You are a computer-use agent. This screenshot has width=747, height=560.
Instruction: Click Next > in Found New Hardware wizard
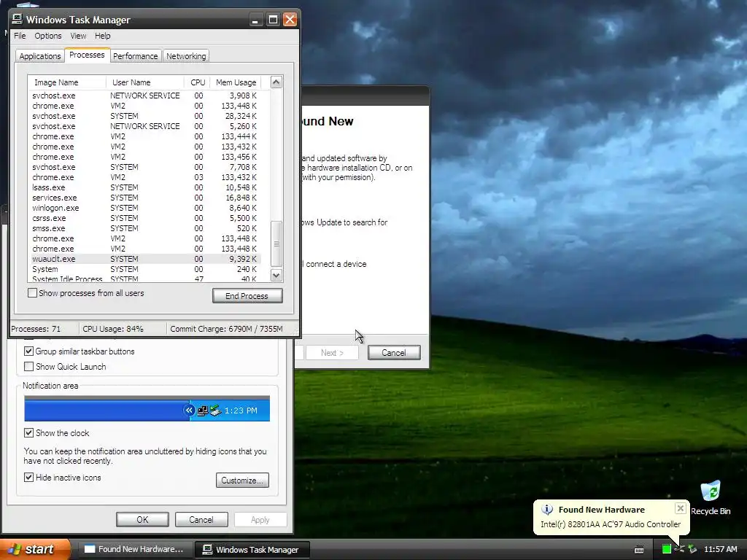(332, 352)
